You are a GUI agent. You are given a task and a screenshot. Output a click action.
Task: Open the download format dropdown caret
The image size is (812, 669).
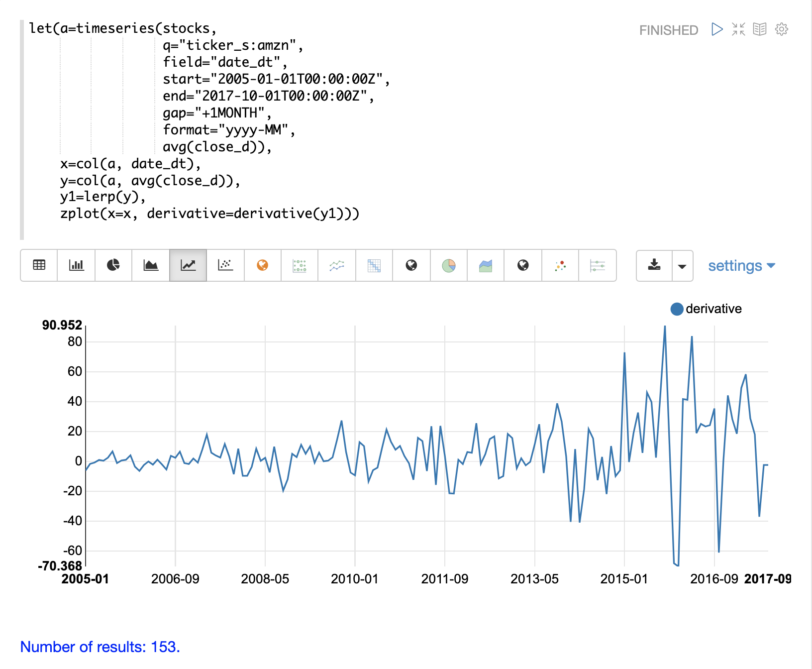[x=682, y=266]
